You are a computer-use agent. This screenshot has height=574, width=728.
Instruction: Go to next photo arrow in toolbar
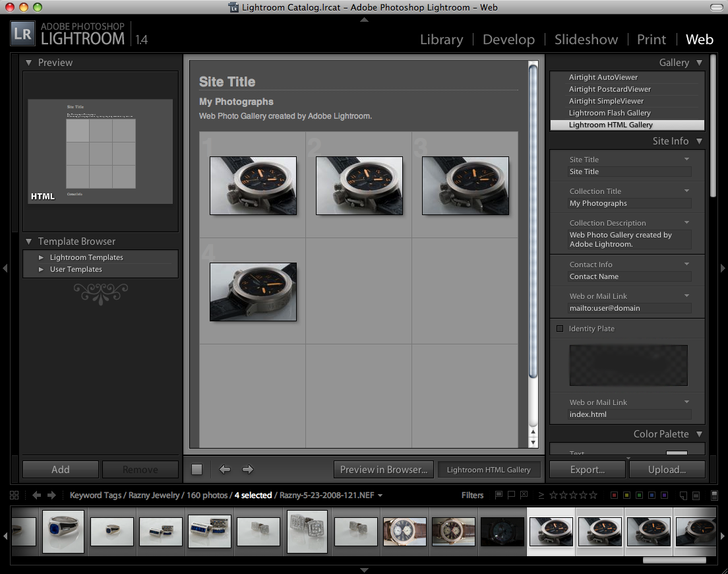click(248, 470)
